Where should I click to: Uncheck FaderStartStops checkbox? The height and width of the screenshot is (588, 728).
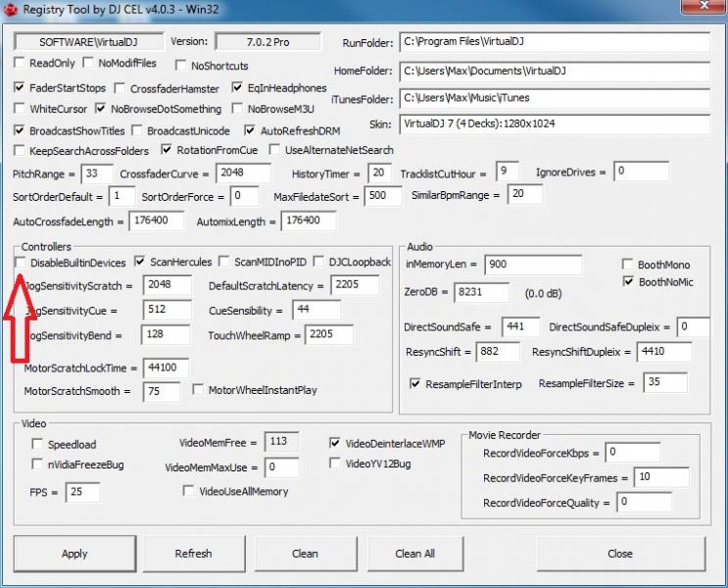(19, 87)
